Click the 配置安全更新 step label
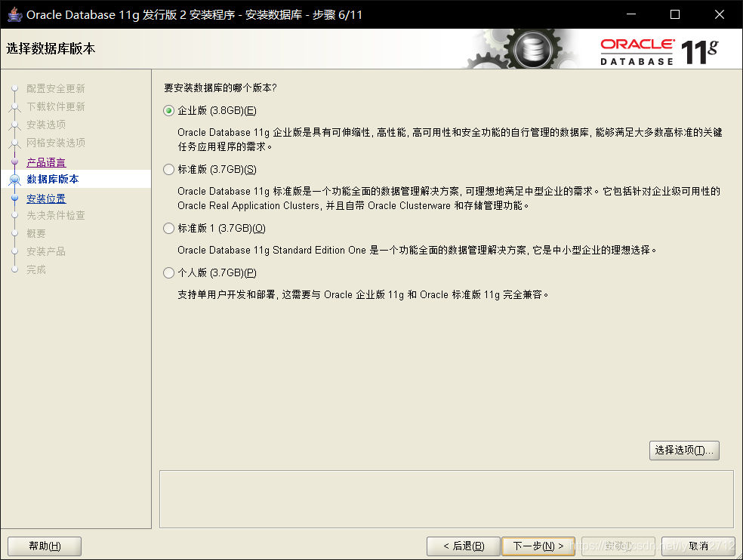 tap(55, 88)
